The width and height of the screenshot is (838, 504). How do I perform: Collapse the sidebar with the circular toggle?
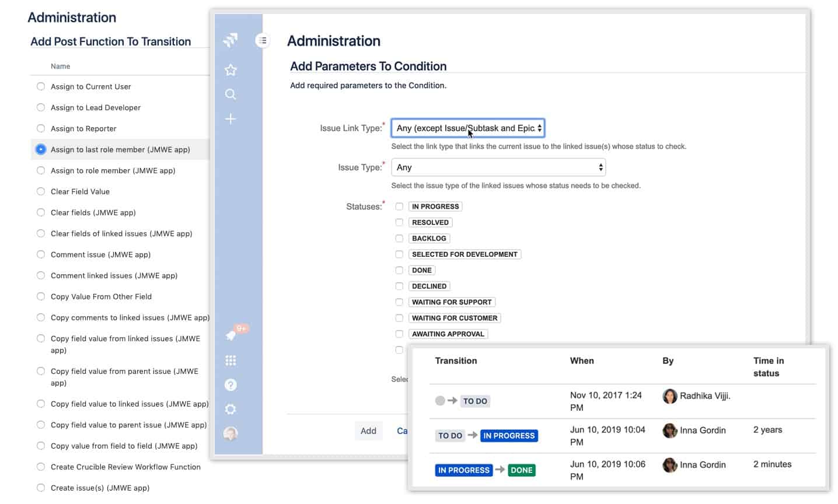[263, 40]
